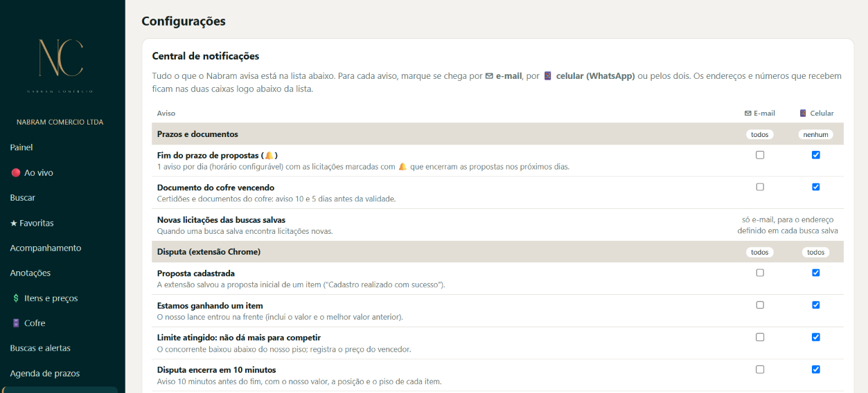868x393 pixels.
Task: Go to Buscar in the sidebar
Action: (23, 198)
